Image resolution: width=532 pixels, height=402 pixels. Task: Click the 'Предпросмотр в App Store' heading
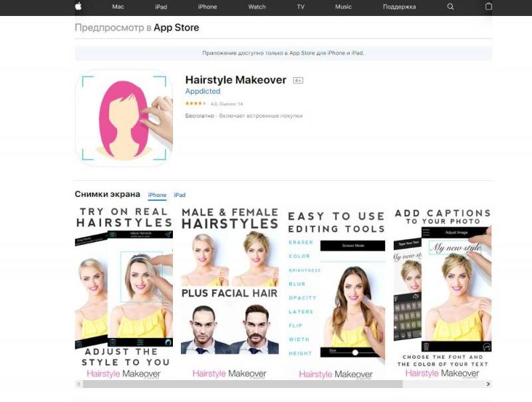(137, 27)
